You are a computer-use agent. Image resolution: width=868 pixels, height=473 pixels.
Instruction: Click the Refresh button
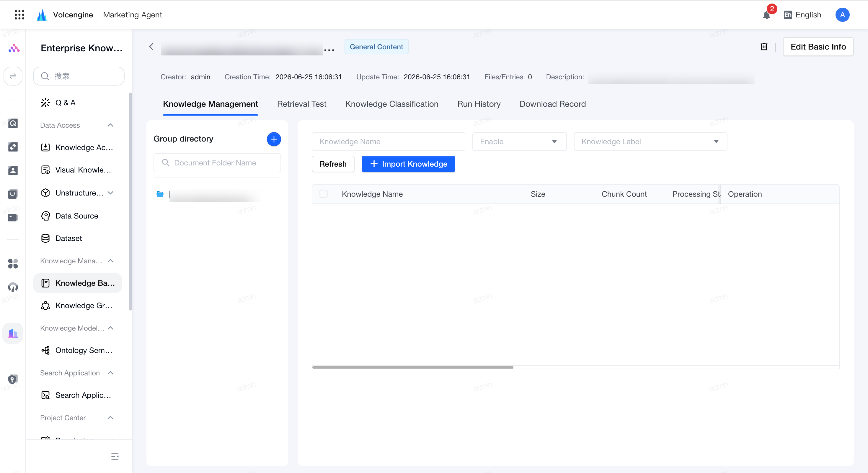332,164
